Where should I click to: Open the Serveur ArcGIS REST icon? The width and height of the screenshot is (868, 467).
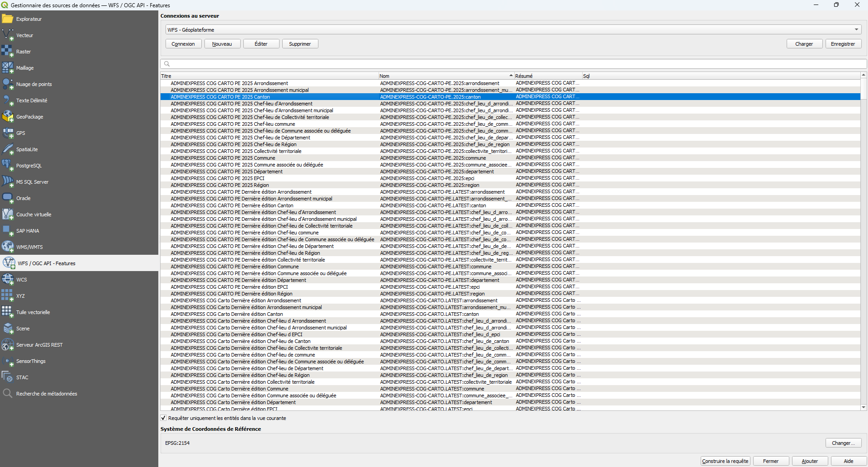click(x=8, y=345)
